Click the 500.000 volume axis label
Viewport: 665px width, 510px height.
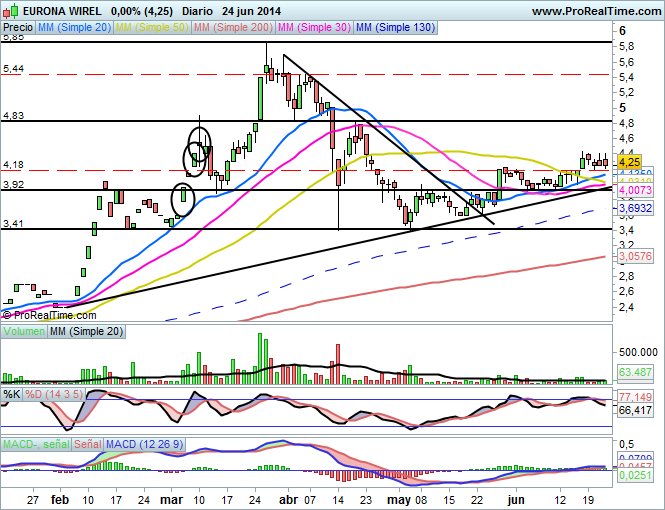[638, 352]
